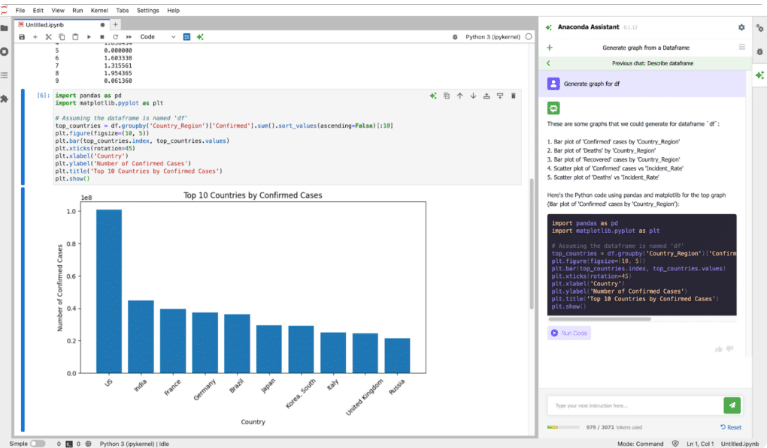The height and width of the screenshot is (448, 767).
Task: Open Anaconda Assistant settings gear
Action: click(742, 27)
